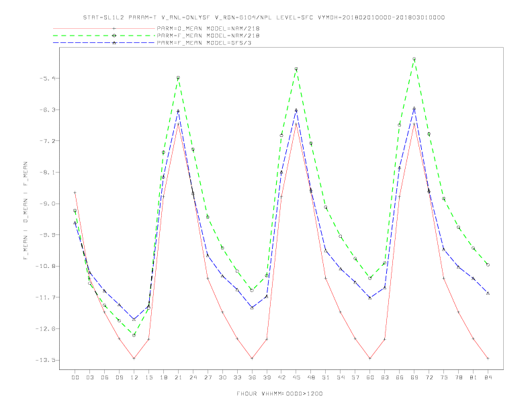Viewport: 532px width, 411px height.
Task: Click x-axis tick label 66
Action: [400, 377]
